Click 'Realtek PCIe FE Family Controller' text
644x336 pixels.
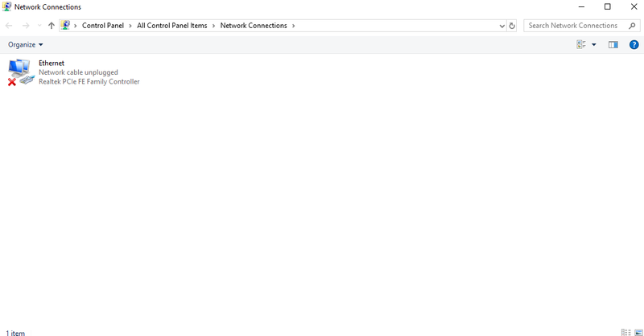pos(89,82)
